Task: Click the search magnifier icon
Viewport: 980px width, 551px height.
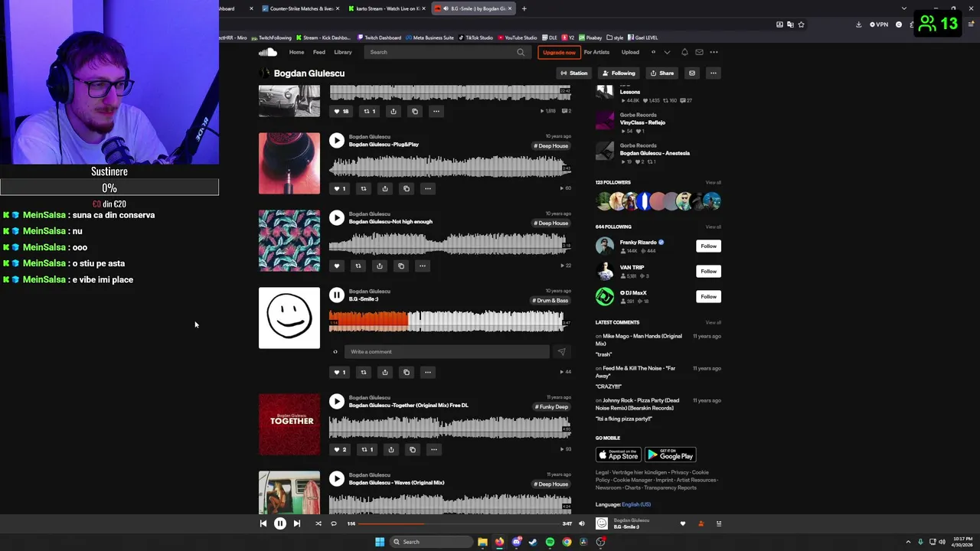Action: [521, 52]
